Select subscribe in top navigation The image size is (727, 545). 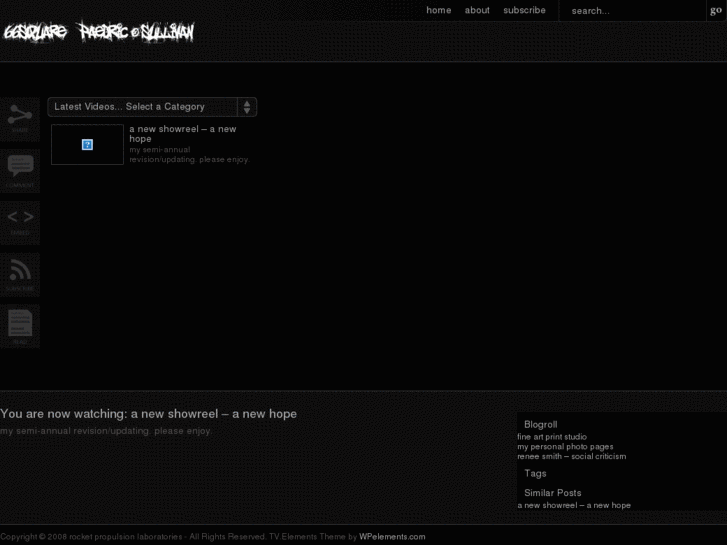[x=524, y=10]
